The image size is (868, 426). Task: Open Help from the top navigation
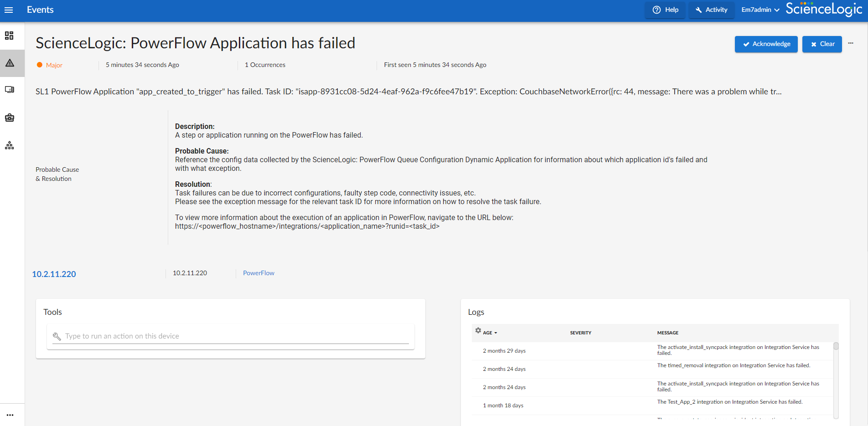tap(665, 10)
